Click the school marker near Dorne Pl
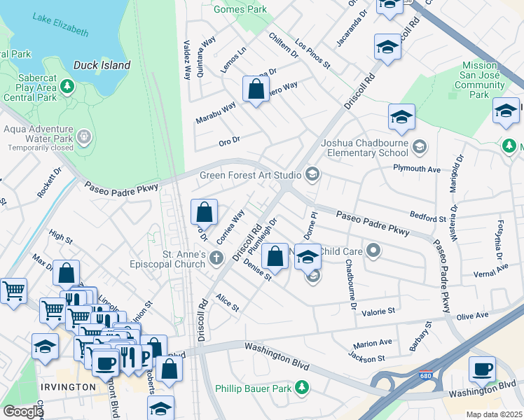 pyautogui.click(x=308, y=257)
